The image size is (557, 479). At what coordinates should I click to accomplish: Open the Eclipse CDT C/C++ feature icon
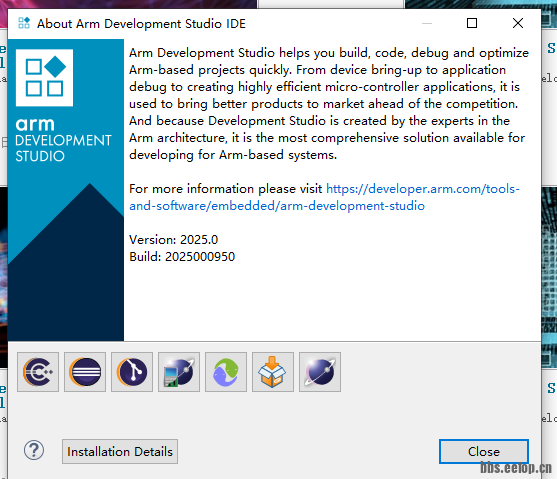38,372
